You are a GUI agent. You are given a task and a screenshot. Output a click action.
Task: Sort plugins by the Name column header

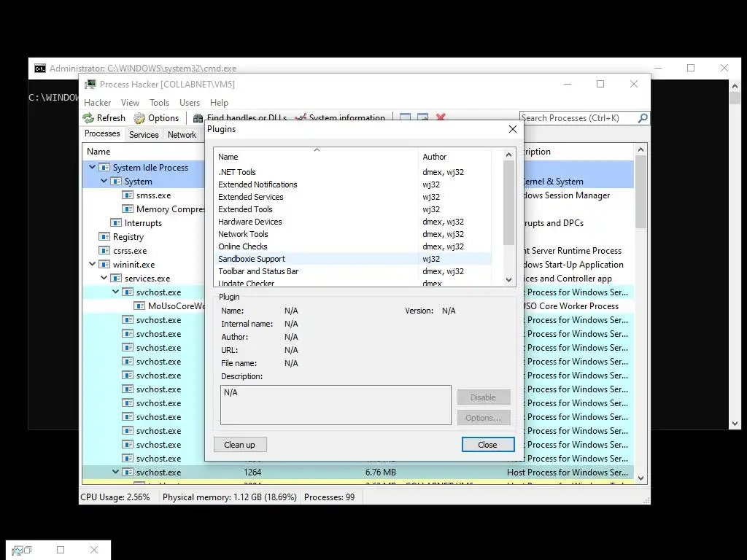317,156
